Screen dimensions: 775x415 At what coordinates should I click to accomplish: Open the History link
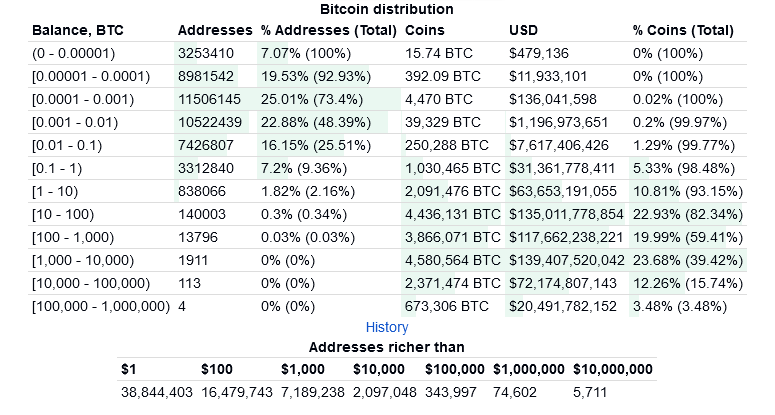(x=387, y=327)
